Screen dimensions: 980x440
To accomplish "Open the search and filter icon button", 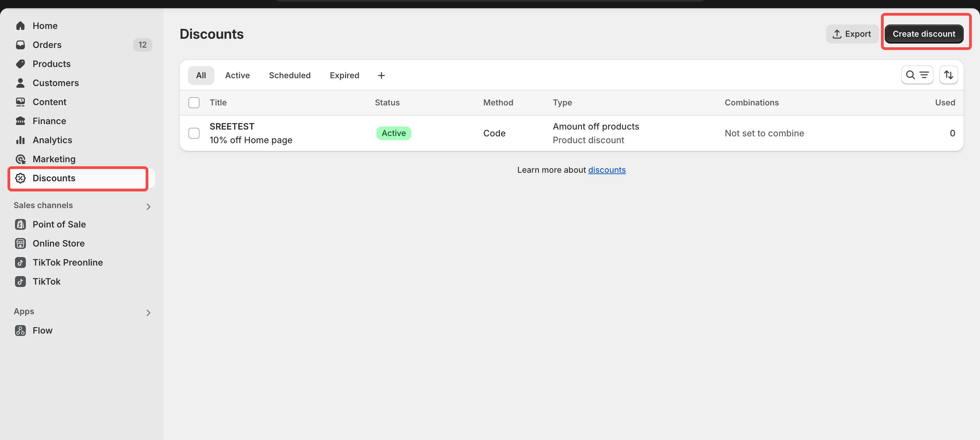I will 917,75.
